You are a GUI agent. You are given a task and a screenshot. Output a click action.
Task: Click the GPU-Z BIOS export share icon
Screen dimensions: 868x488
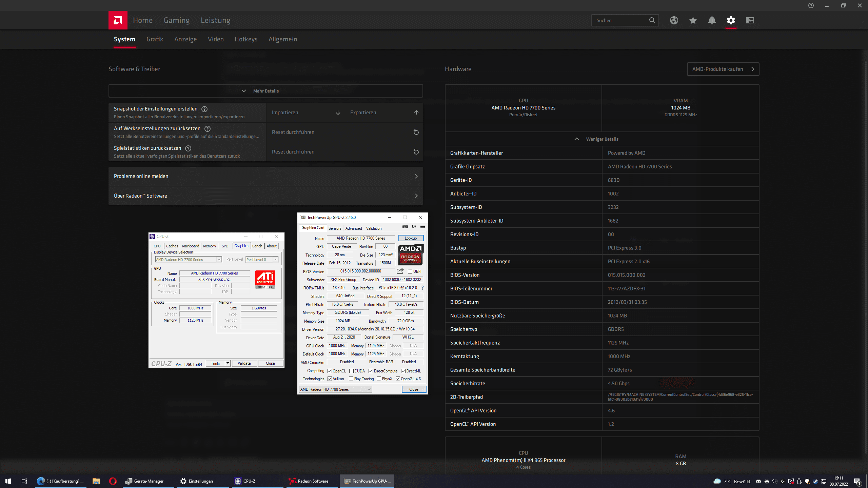400,271
